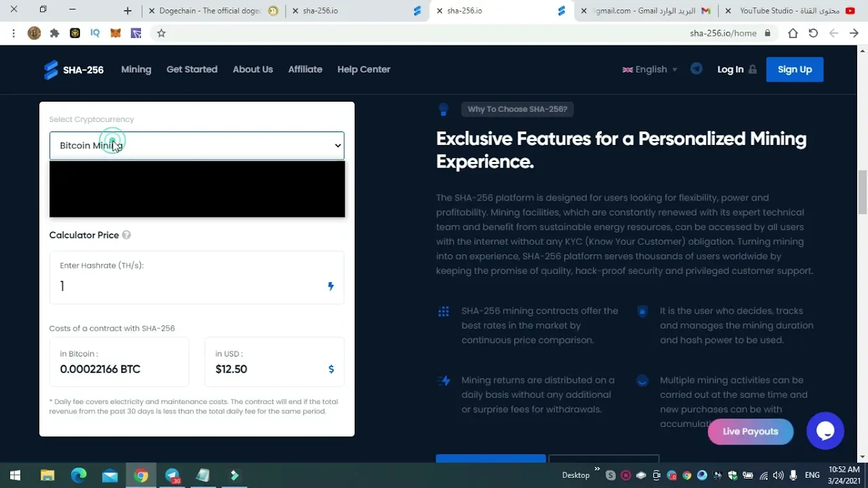Click the Enter Hashrate input field
Image resolution: width=868 pixels, height=488 pixels.
197,278
